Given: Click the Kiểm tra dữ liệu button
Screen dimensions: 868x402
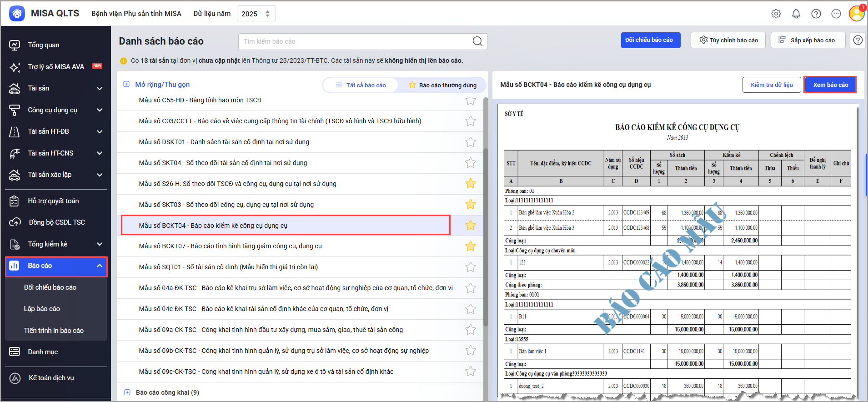Looking at the screenshot, I should [x=772, y=85].
